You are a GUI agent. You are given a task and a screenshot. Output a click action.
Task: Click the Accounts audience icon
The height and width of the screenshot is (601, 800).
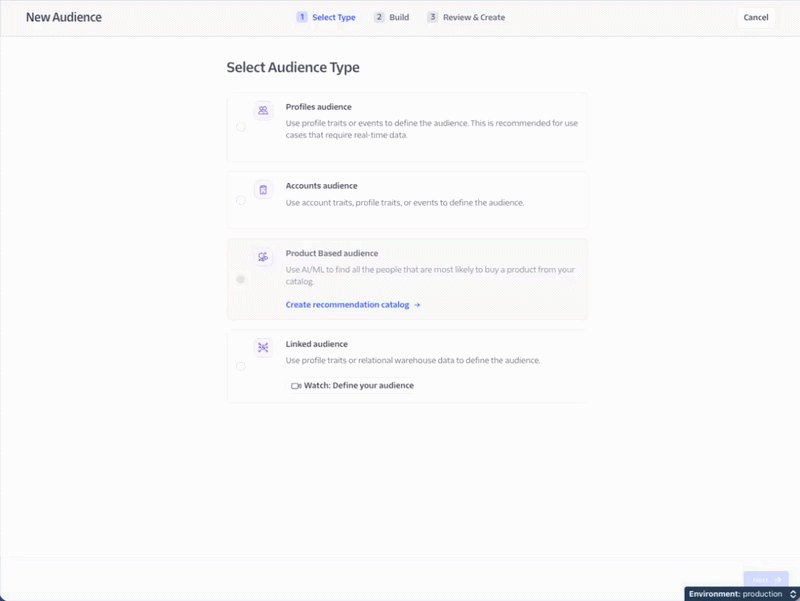[262, 189]
